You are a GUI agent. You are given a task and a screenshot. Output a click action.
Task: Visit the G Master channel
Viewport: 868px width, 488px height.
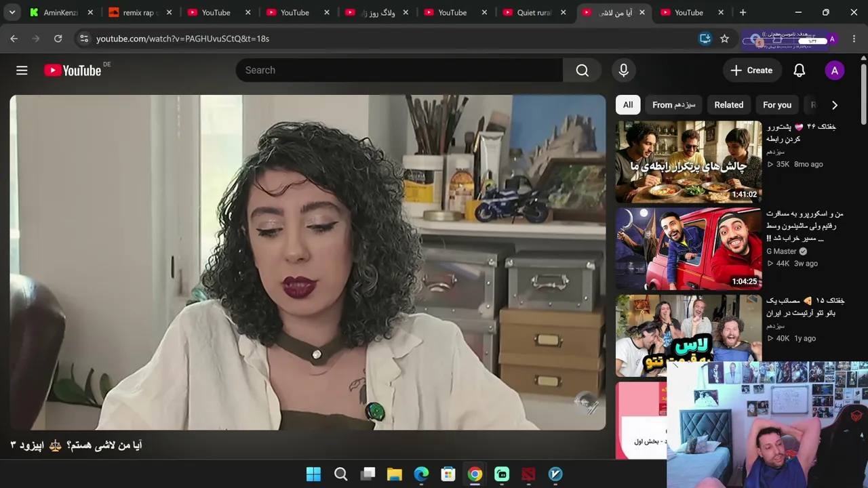point(782,251)
